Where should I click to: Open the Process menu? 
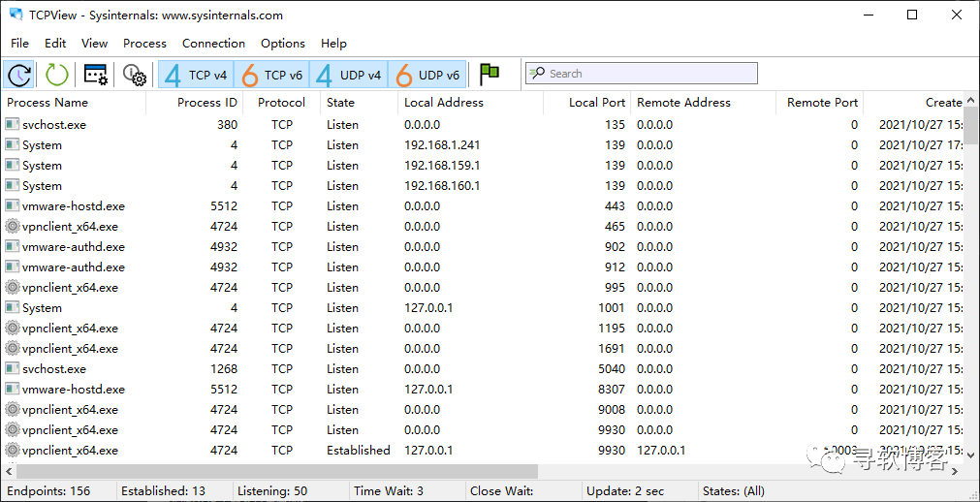coord(144,44)
